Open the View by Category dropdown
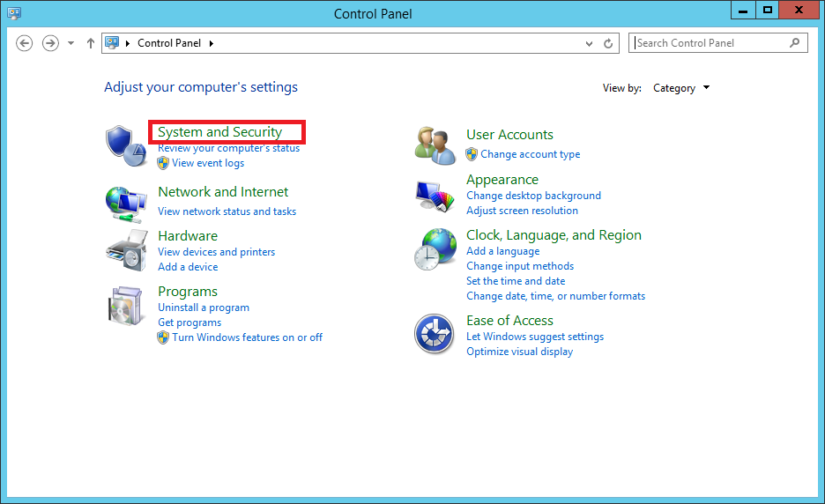 (x=680, y=88)
